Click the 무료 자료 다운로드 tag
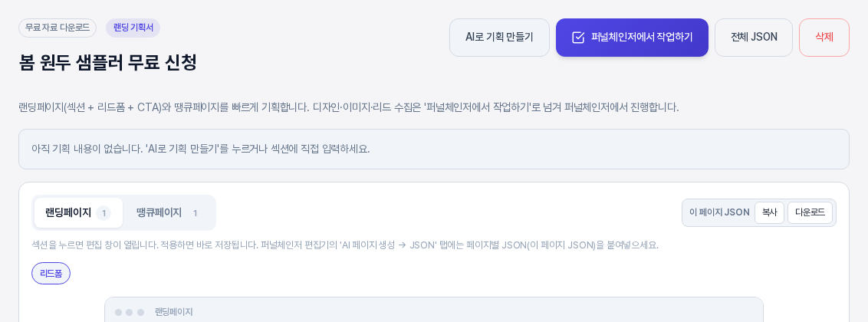Image resolution: width=868 pixels, height=322 pixels. point(58,28)
